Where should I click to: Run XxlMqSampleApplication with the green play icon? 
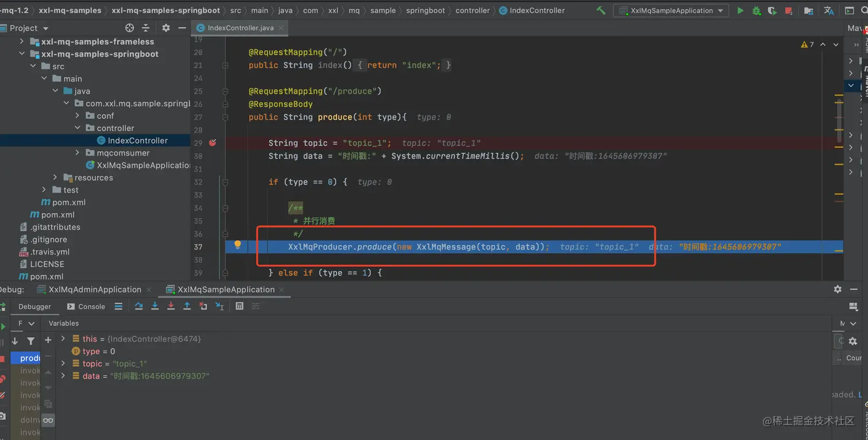tap(741, 10)
